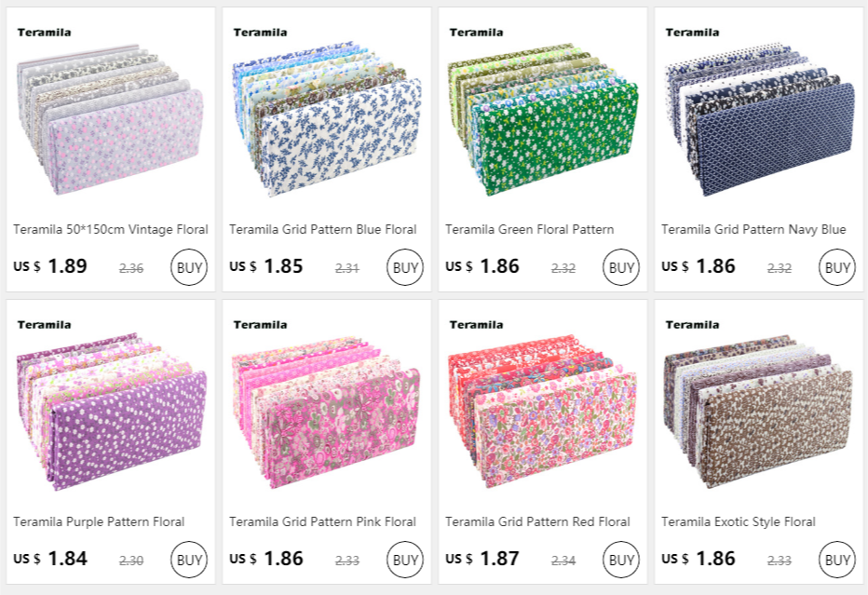Open the purple dotted fabric bundle image
Screen dimensions: 868x595
coord(111,412)
